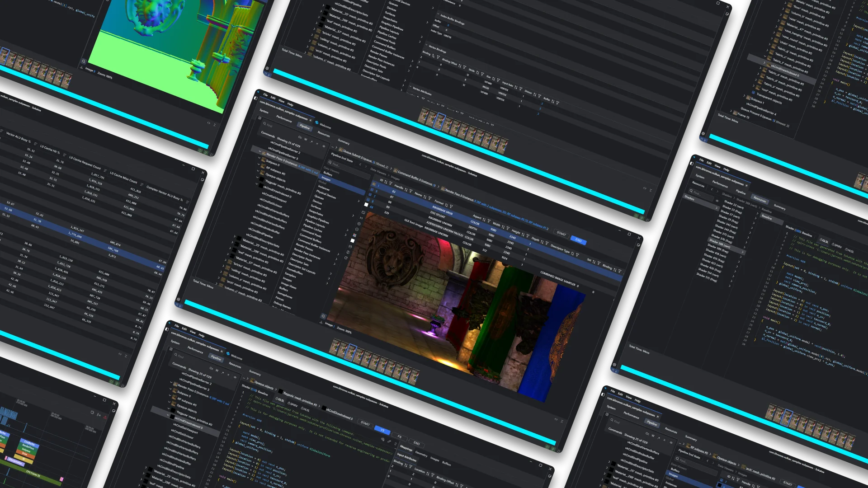Click the refresh icon at the bottom of the lion image toolbar
The image size is (868, 488).
pos(346,258)
